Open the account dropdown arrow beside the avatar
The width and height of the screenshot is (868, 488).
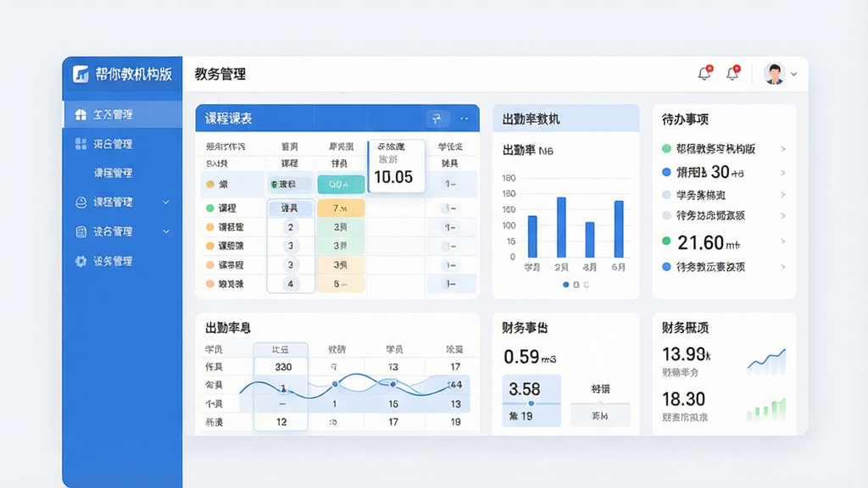(793, 74)
